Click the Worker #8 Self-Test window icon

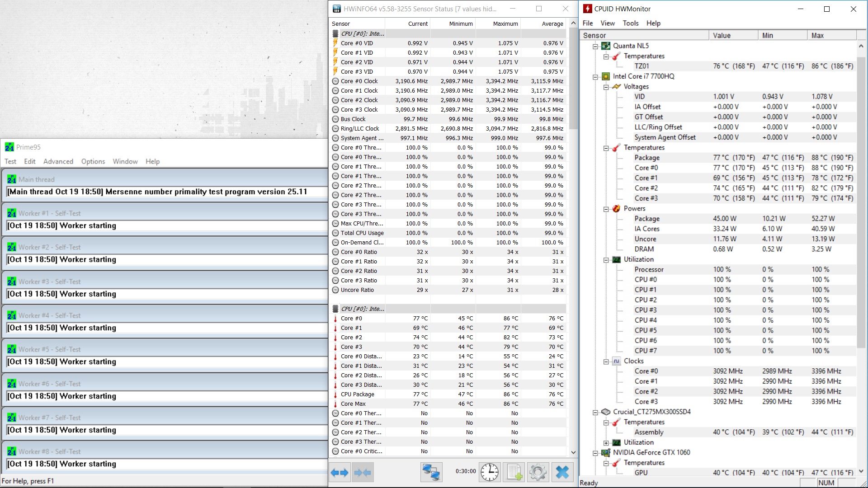click(x=12, y=451)
